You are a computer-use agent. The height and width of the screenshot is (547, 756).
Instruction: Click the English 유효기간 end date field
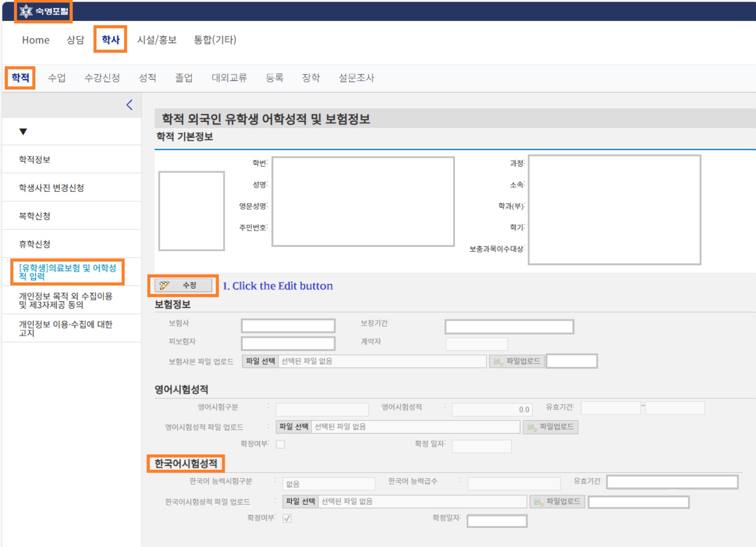point(675,408)
